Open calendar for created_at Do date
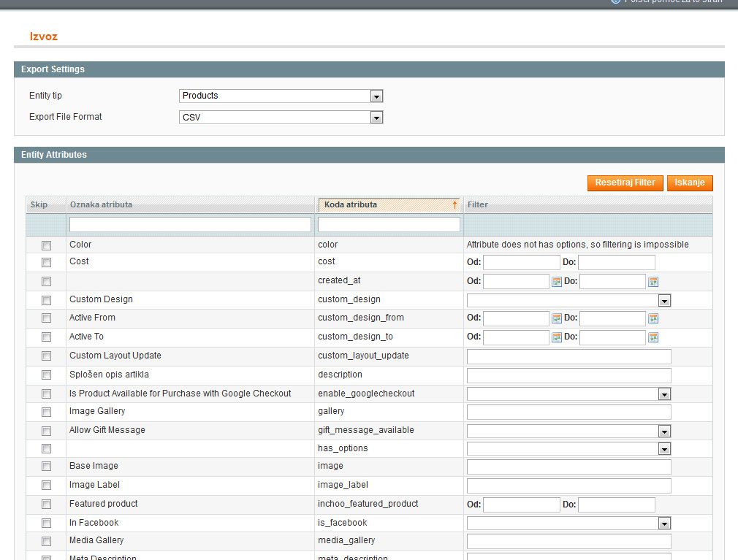 [x=653, y=282]
